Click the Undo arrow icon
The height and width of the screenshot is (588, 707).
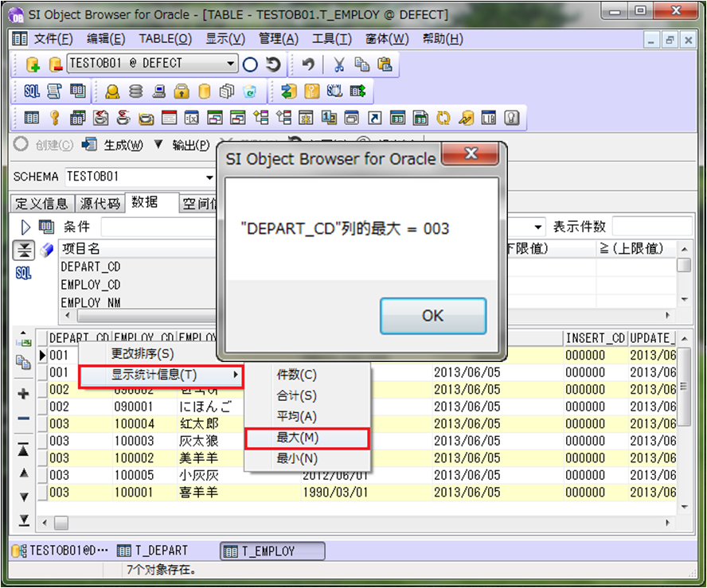click(308, 64)
